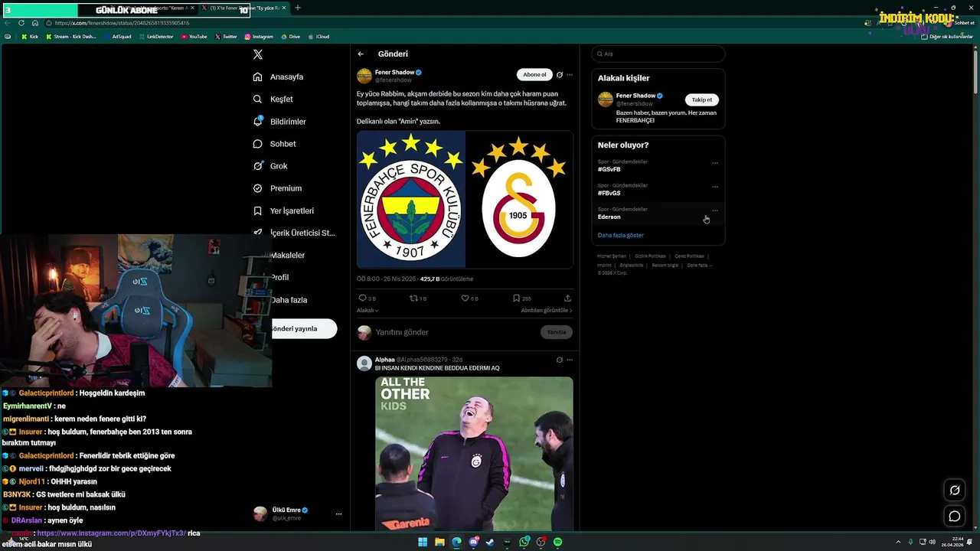Open Fener Shadow profile avatar on post
980x551 pixels.
click(x=364, y=76)
